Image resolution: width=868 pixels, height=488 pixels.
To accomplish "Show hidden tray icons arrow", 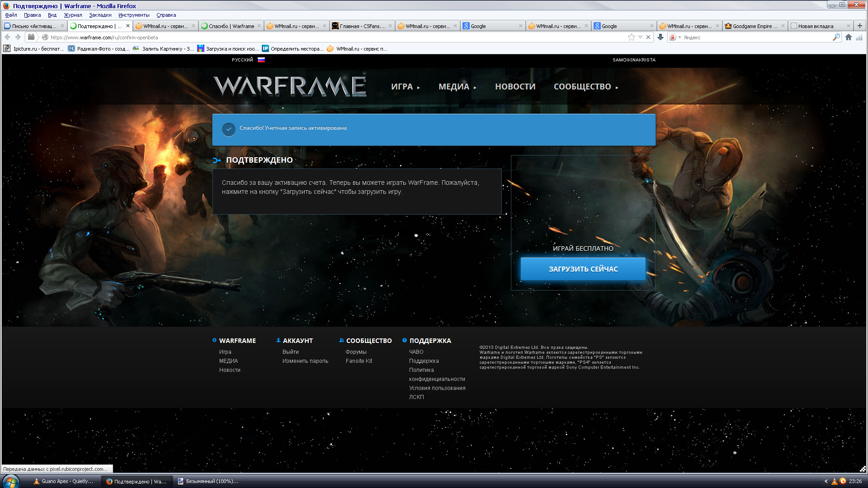I will [826, 481].
